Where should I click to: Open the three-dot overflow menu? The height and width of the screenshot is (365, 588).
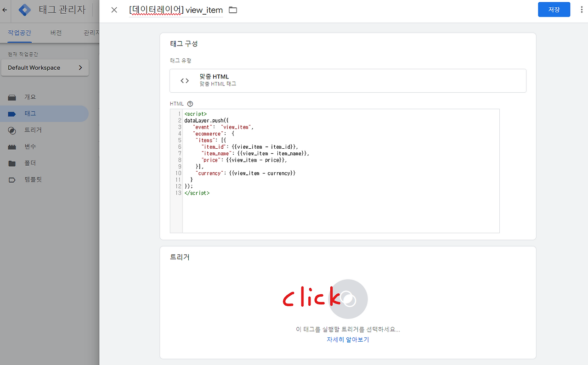[x=582, y=9]
